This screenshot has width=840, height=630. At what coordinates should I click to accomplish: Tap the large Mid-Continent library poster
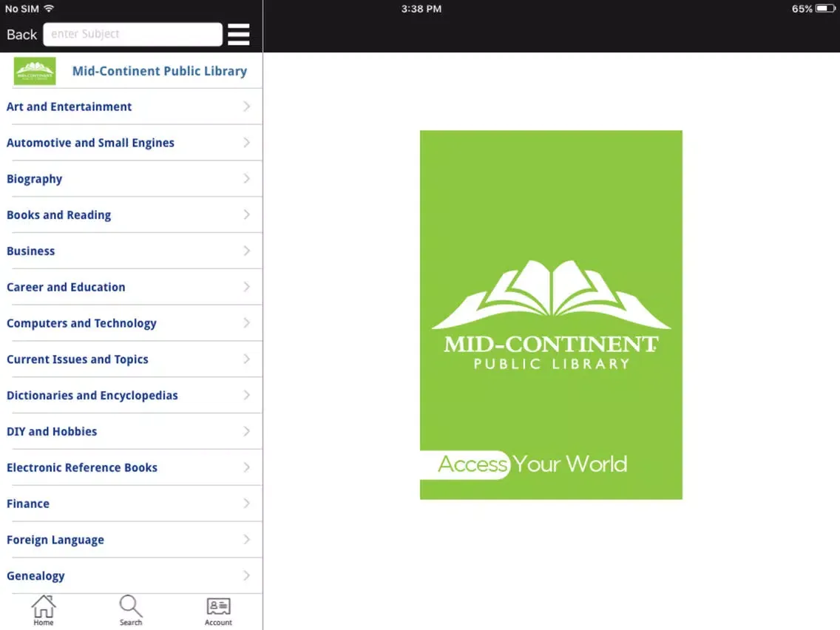click(551, 315)
